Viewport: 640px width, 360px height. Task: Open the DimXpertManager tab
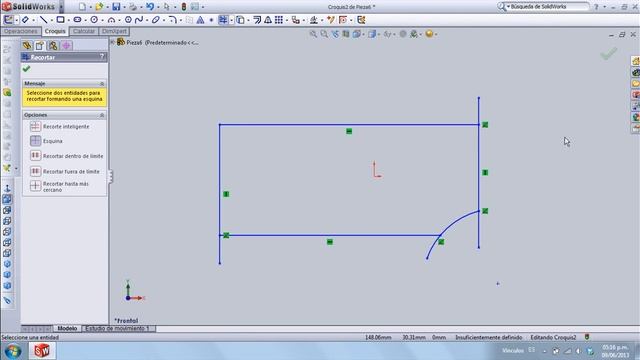(x=67, y=45)
